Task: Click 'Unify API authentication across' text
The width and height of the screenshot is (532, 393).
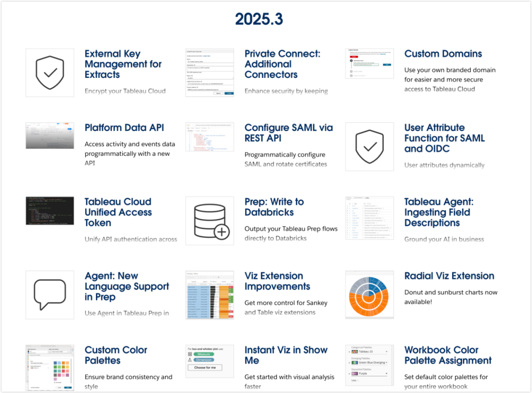Action: coord(131,239)
